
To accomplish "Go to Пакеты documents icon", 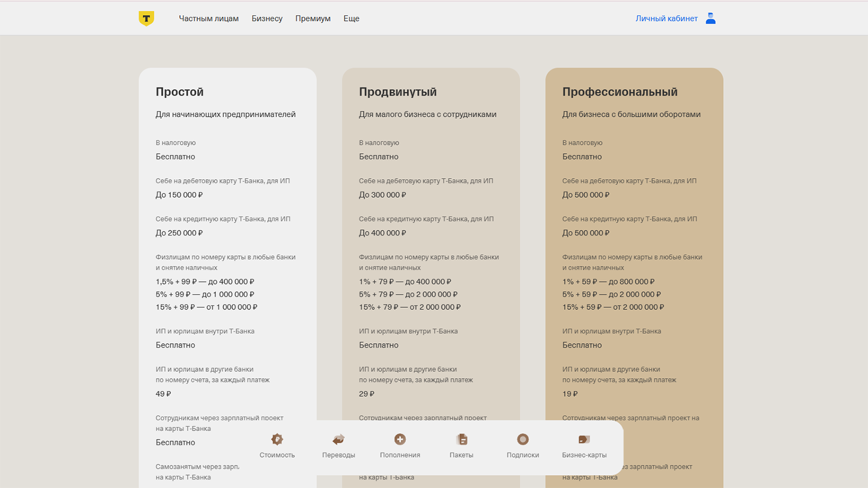I will tap(461, 440).
